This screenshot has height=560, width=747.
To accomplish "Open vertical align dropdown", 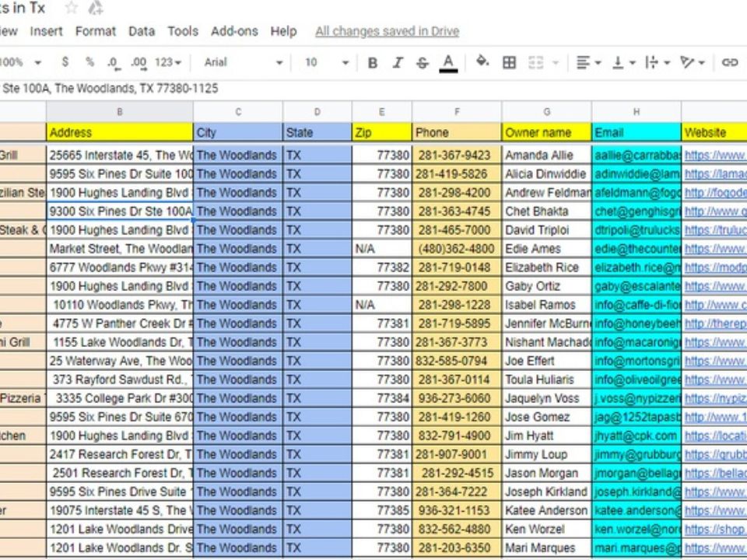I will 623,62.
